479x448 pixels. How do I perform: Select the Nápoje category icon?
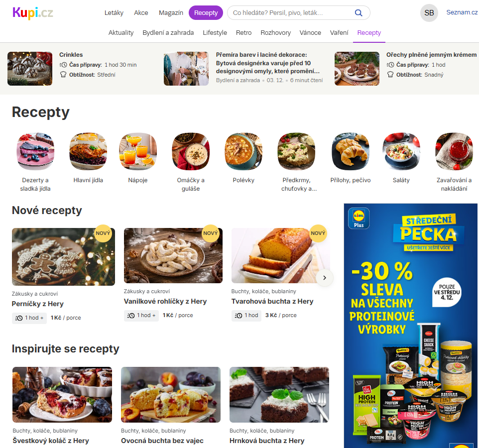pos(138,151)
